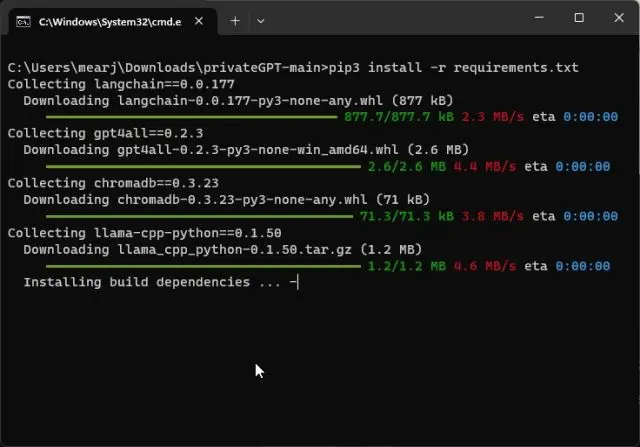Maximize the terminal window
Image resolution: width=640 pixels, height=447 pixels.
click(579, 18)
